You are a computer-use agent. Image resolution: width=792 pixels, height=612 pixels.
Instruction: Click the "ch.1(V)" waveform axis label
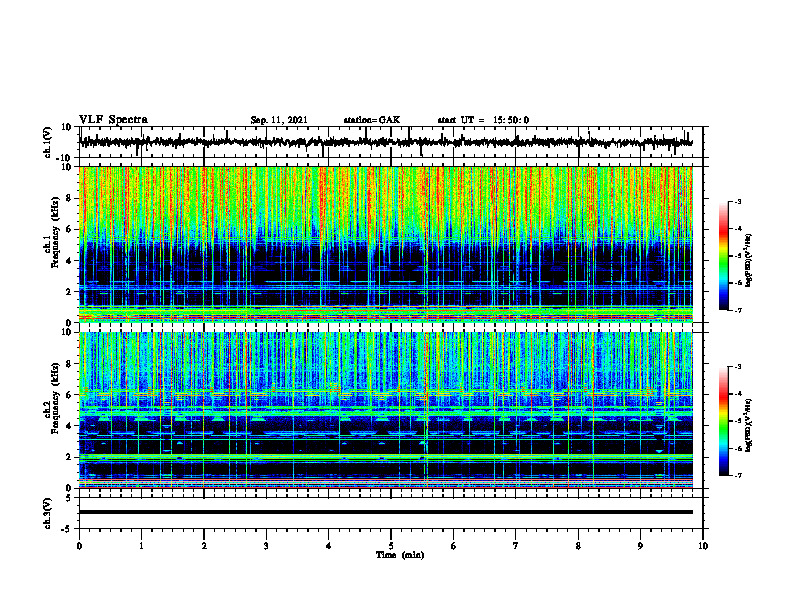pyautogui.click(x=47, y=142)
